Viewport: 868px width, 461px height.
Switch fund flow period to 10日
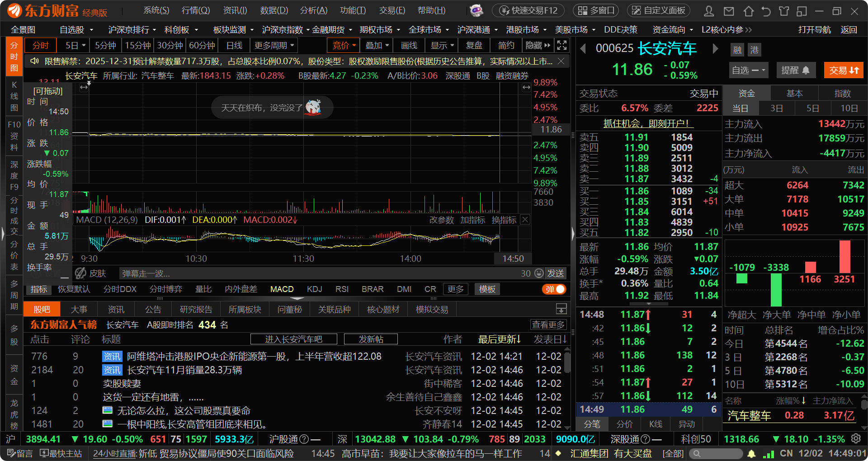tap(849, 108)
